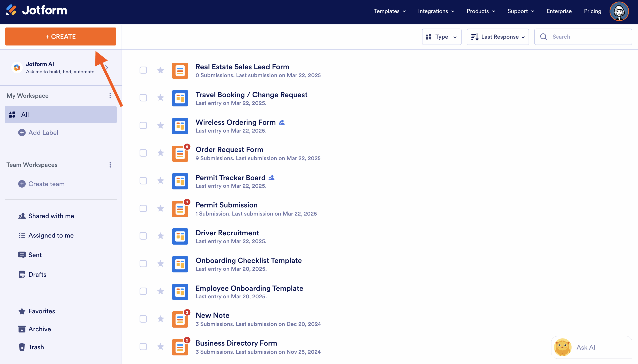Click Add Label plus icon
This screenshot has height=364, width=638.
(22, 133)
